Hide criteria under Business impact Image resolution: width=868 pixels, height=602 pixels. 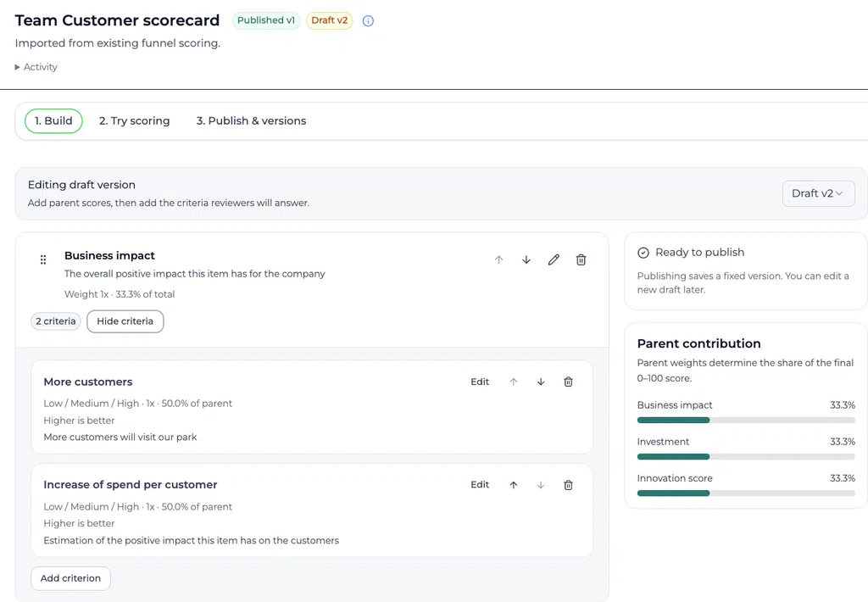click(125, 321)
